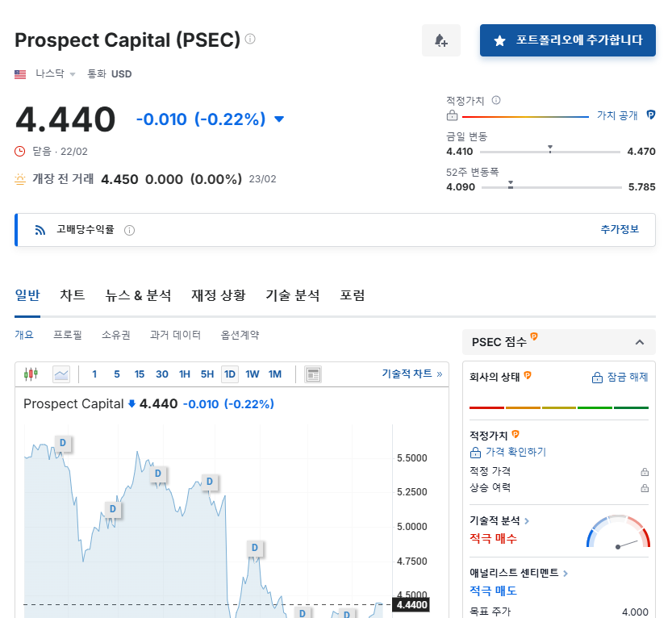
Task: Click info icon next to 고배당수익률
Action: (129, 231)
